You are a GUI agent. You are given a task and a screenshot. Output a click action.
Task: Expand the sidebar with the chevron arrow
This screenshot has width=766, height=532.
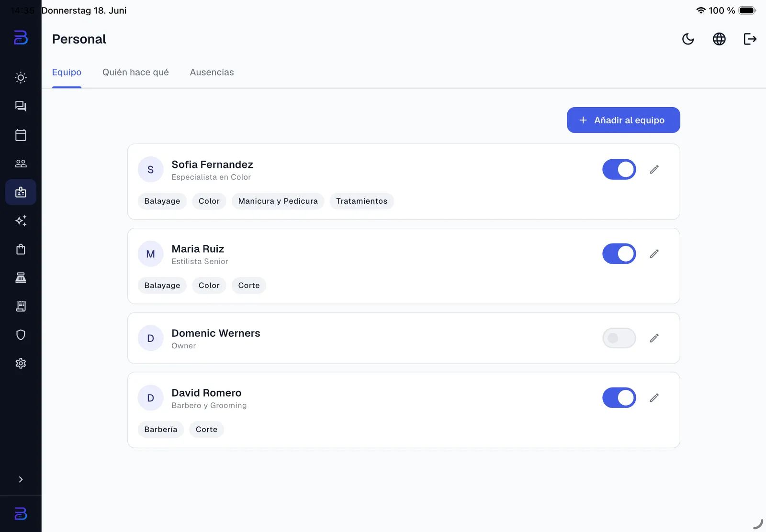click(21, 479)
